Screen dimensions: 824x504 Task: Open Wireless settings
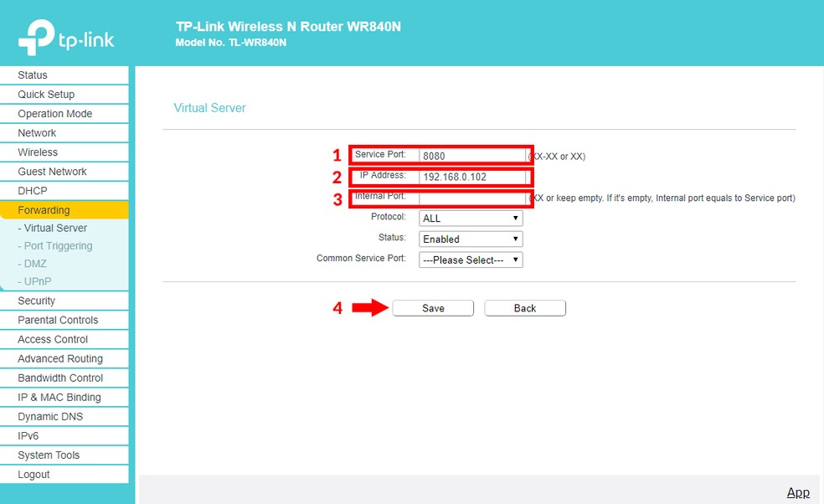[64, 152]
